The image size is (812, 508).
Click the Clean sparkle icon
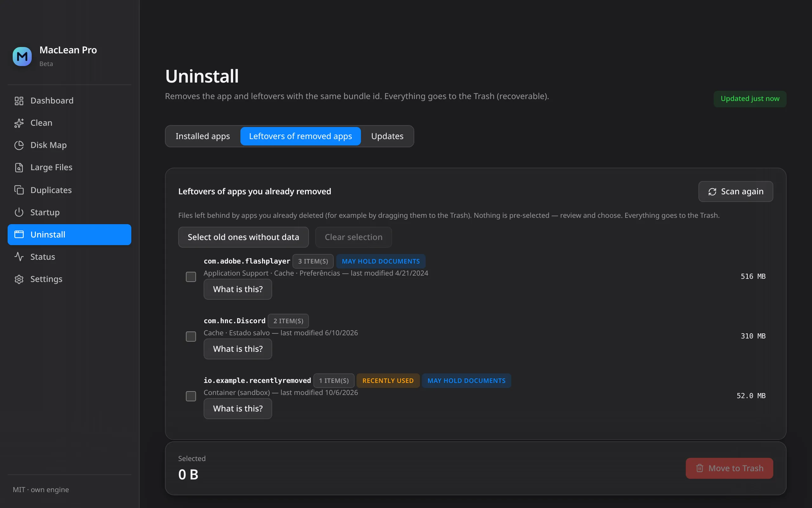click(x=19, y=123)
